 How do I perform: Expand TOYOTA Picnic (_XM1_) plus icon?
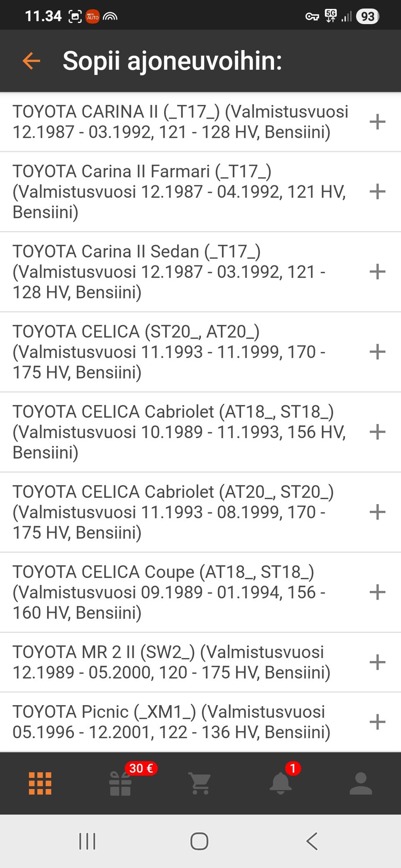(x=377, y=722)
